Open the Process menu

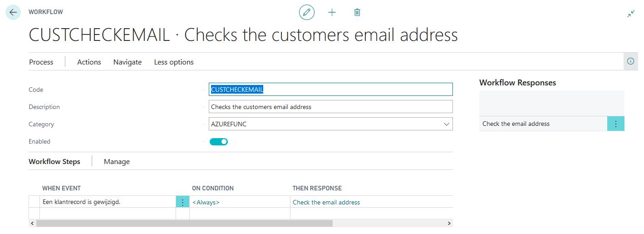tap(41, 62)
